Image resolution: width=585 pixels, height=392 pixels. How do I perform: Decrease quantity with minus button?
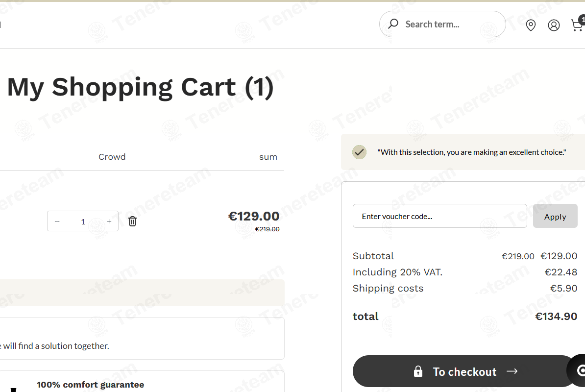(57, 221)
